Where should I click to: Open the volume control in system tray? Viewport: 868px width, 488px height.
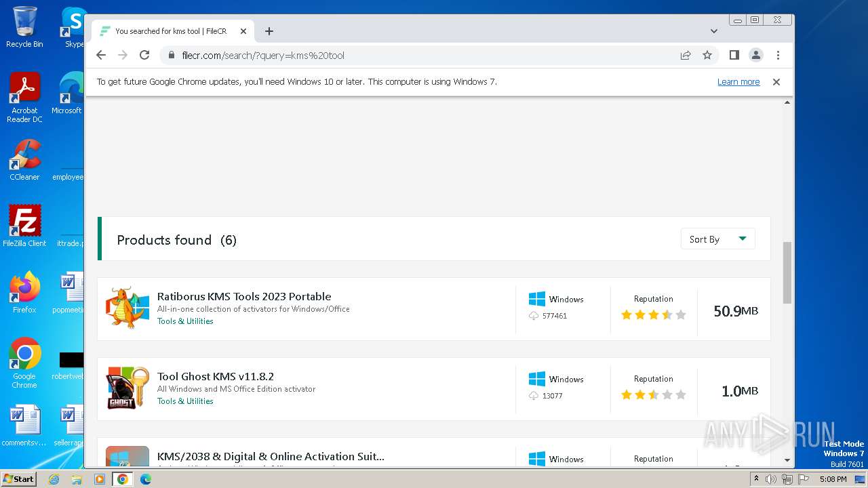pyautogui.click(x=771, y=479)
